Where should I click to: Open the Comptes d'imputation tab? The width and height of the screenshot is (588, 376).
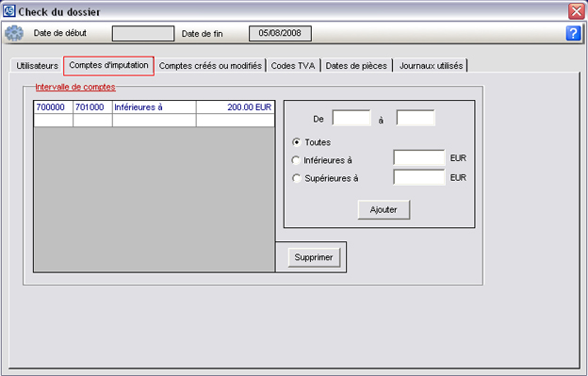[x=108, y=66]
